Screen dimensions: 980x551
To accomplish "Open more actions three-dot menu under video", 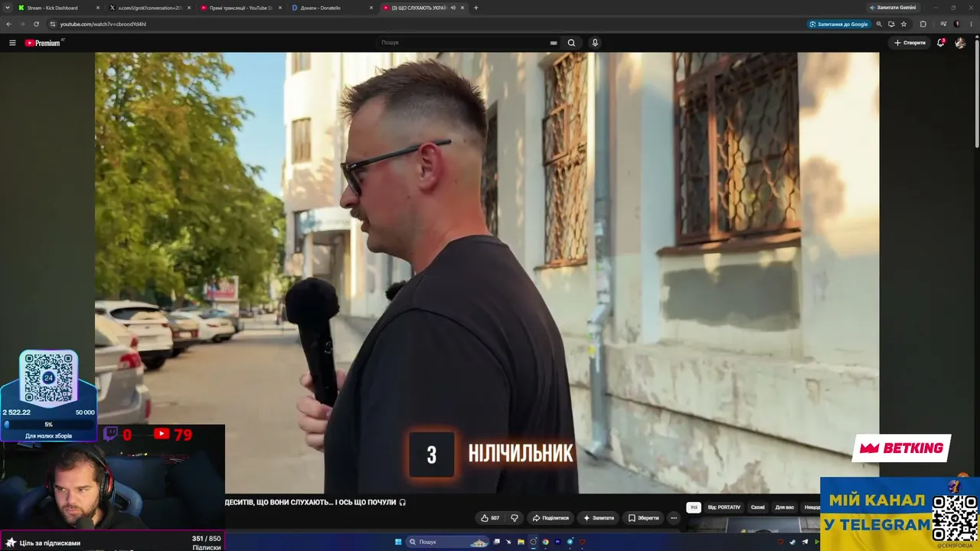I will coord(674,518).
